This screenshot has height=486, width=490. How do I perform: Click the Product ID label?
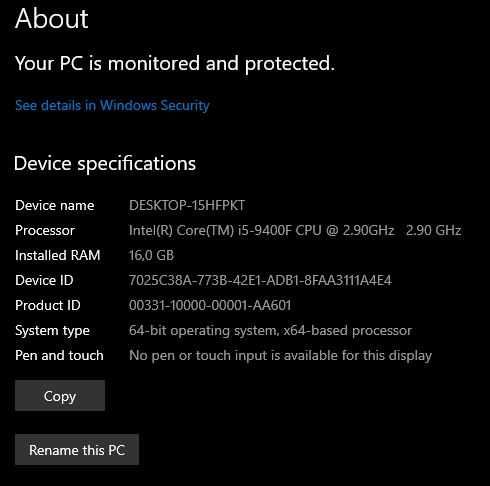(48, 305)
